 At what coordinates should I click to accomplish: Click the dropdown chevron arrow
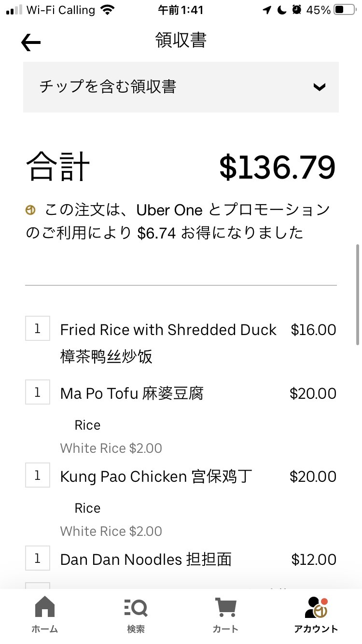(319, 87)
